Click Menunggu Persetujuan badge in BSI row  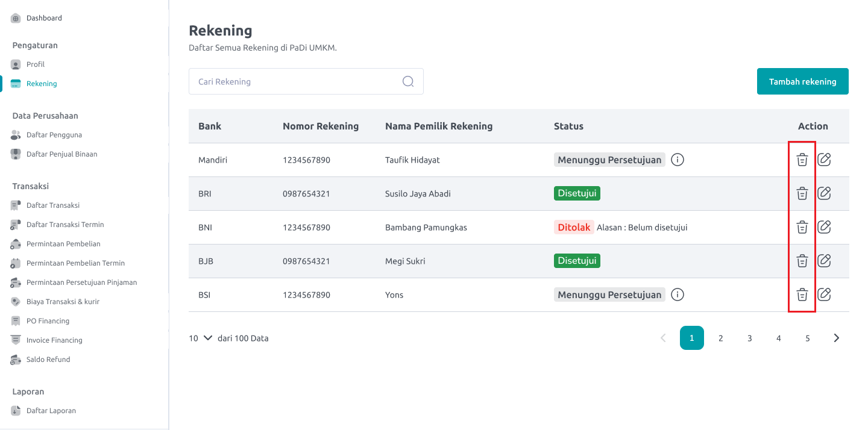pos(609,294)
